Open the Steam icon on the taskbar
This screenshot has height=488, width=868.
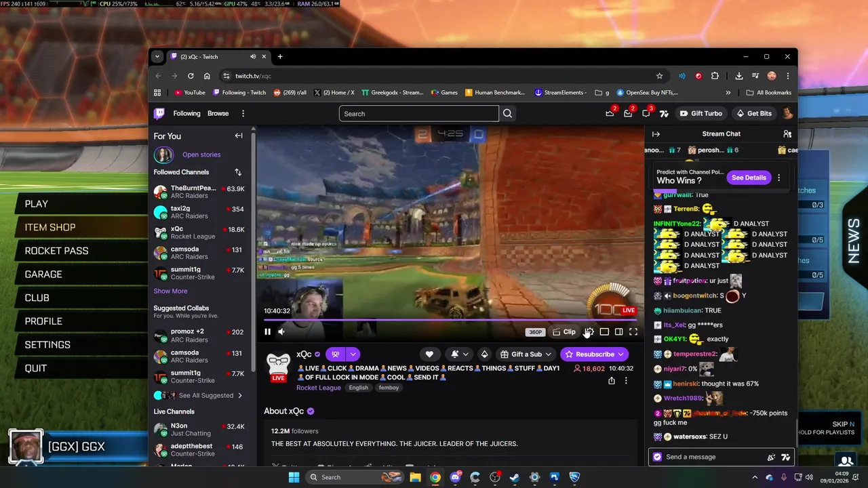(x=515, y=477)
